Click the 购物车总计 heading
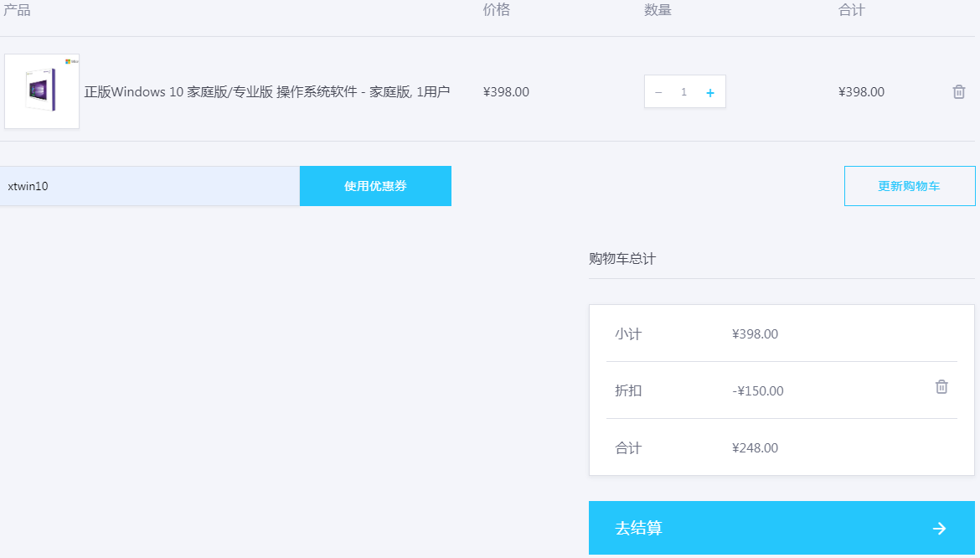980x558 pixels. pos(622,259)
